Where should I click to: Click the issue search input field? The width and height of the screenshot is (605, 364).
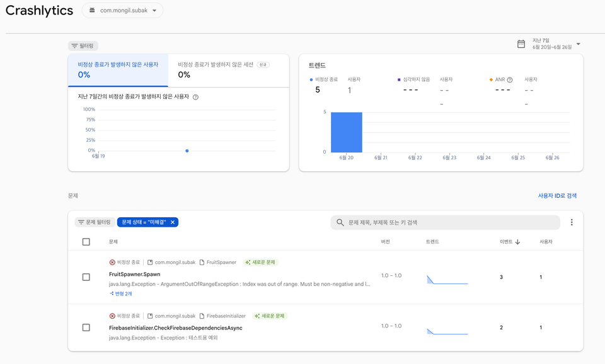[446, 222]
